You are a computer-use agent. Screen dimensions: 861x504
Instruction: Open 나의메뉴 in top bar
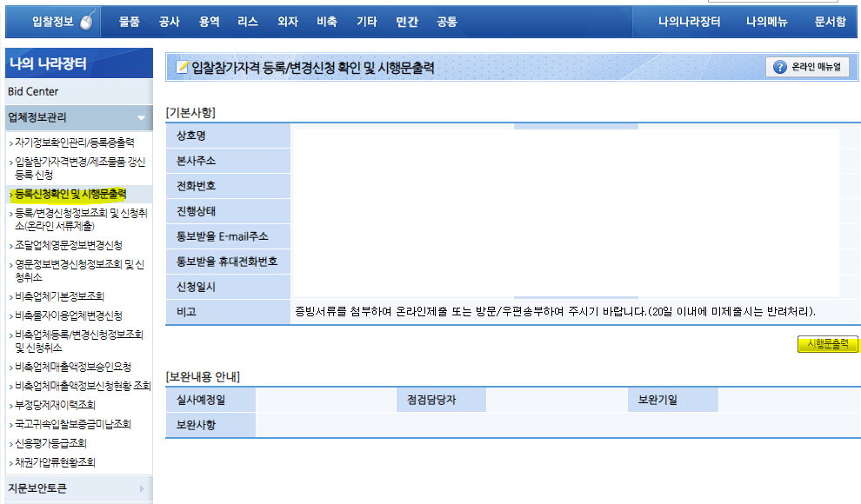[766, 22]
